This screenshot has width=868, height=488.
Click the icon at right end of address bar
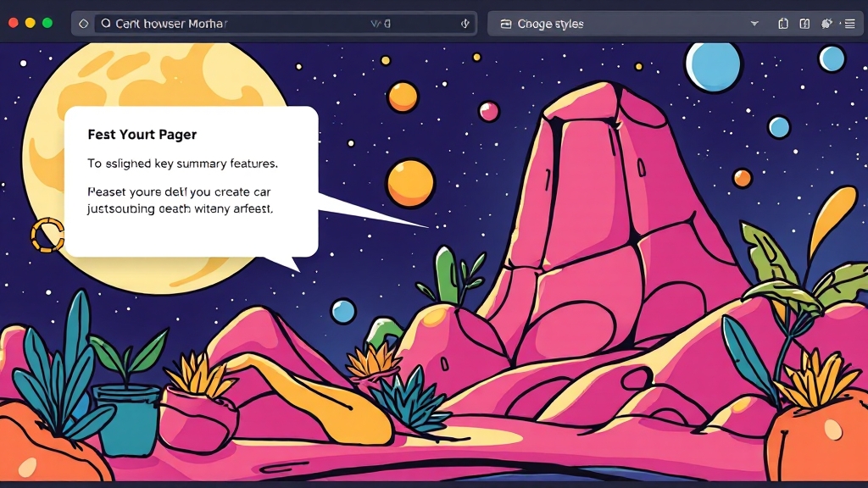pos(465,24)
